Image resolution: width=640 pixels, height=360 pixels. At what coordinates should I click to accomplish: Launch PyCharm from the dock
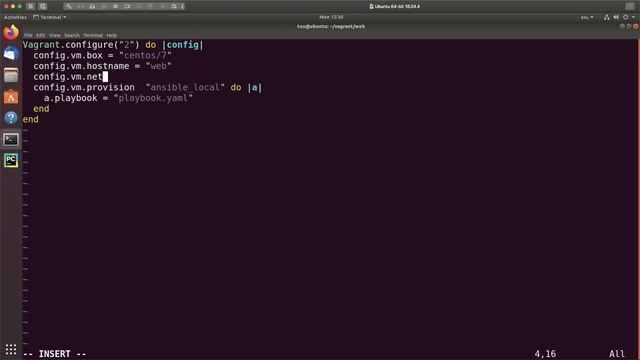[11, 160]
